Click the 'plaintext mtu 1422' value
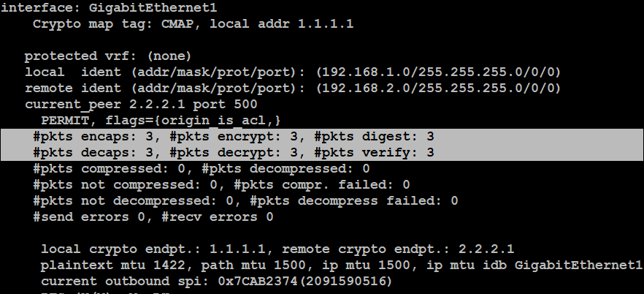The width and height of the screenshot is (644, 294). pyautogui.click(x=113, y=265)
